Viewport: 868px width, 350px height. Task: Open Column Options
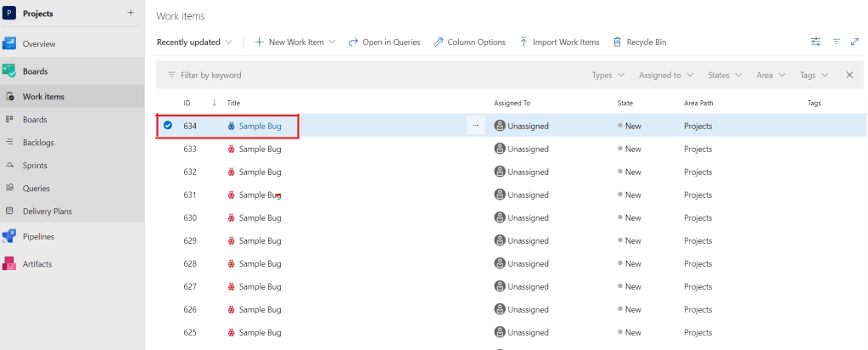(469, 42)
